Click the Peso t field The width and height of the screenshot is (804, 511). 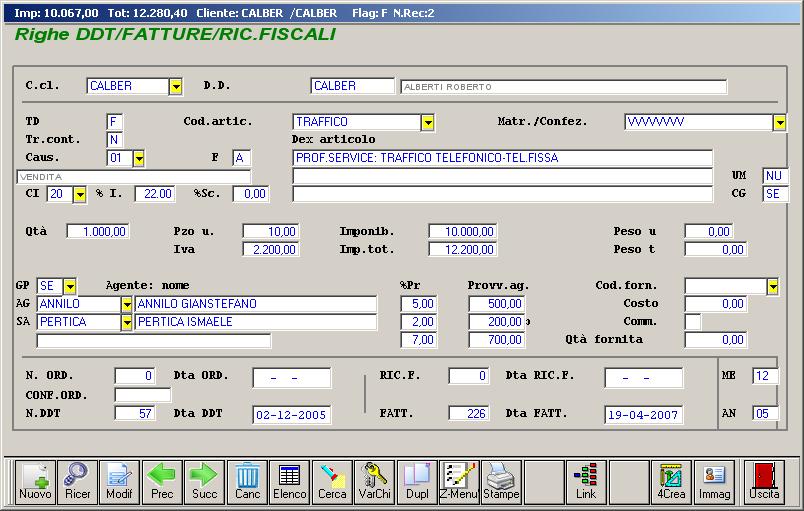coord(716,250)
